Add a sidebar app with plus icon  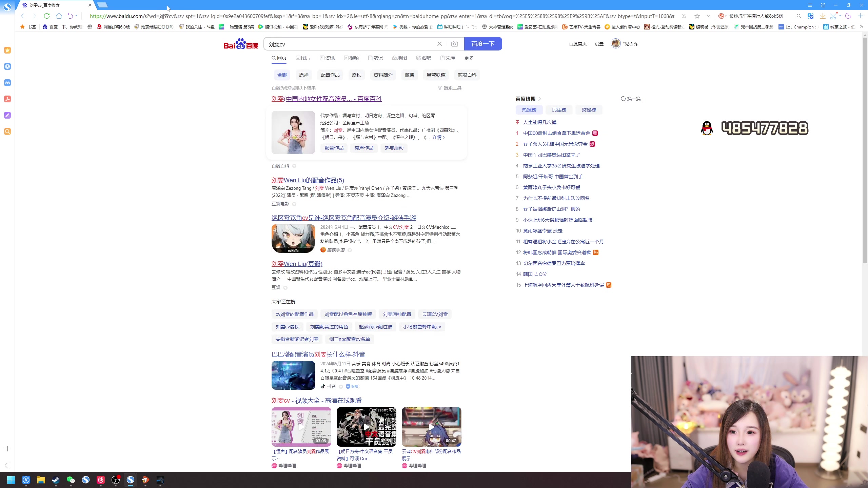(7, 449)
